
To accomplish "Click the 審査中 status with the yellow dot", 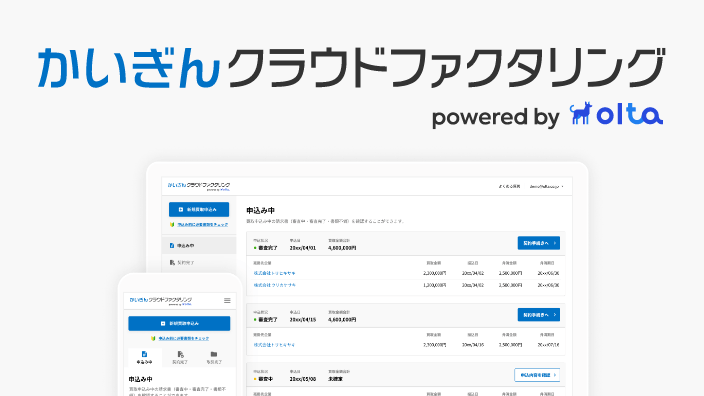I will (x=264, y=379).
